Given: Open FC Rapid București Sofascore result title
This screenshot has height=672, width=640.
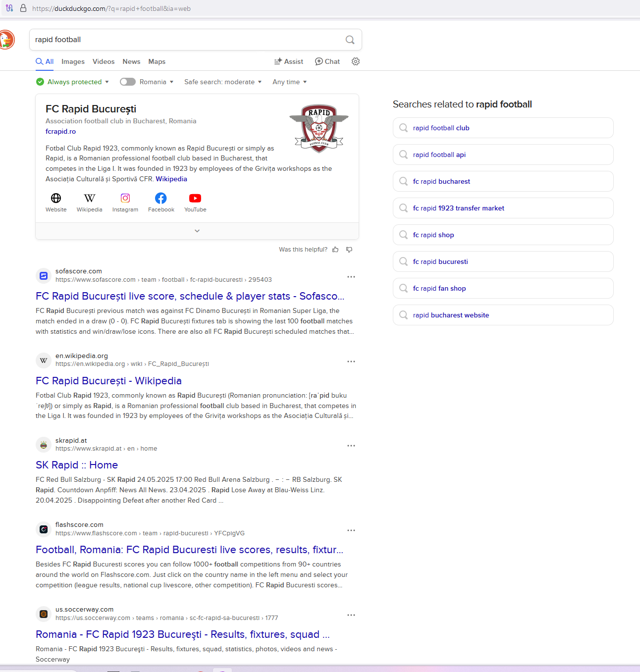Looking at the screenshot, I should (190, 296).
